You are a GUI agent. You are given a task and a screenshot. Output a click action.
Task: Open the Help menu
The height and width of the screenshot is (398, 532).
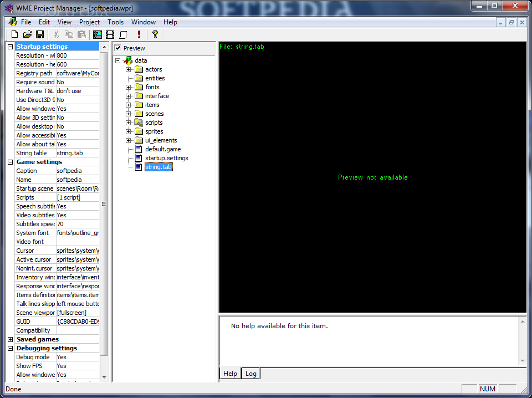click(x=170, y=22)
